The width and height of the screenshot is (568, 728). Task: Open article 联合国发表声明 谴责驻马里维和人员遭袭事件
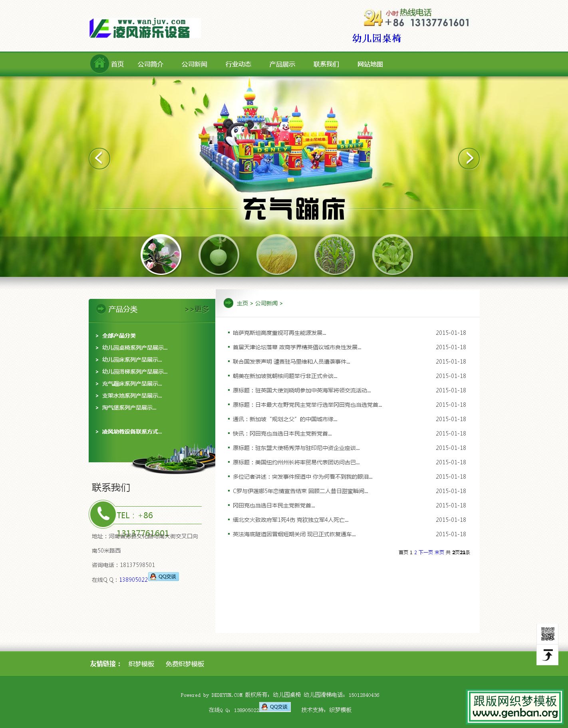292,362
